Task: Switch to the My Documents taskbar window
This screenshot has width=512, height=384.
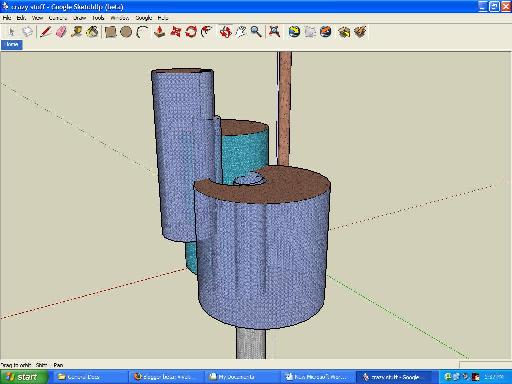Action: pos(241,377)
